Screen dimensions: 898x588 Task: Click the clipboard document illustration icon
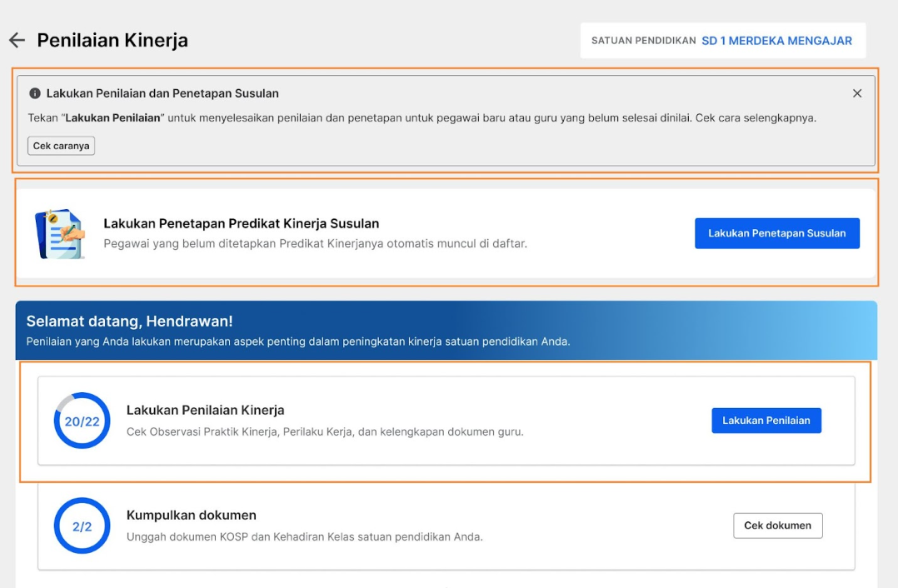point(60,233)
